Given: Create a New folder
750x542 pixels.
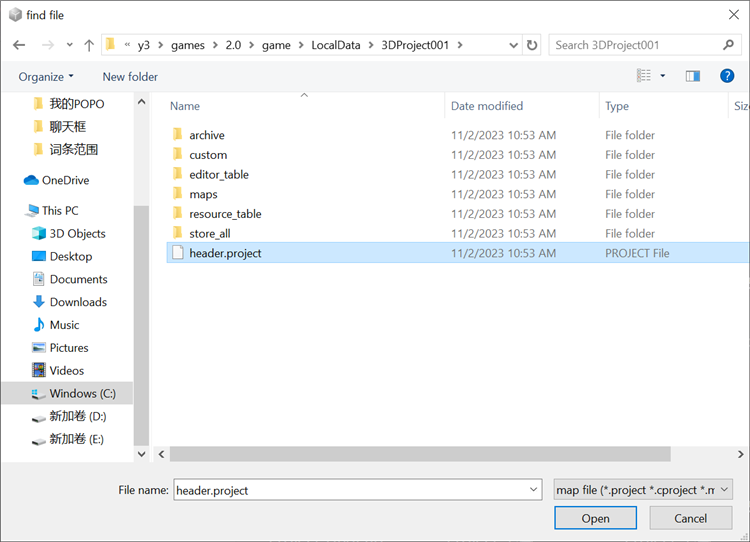Looking at the screenshot, I should point(130,77).
